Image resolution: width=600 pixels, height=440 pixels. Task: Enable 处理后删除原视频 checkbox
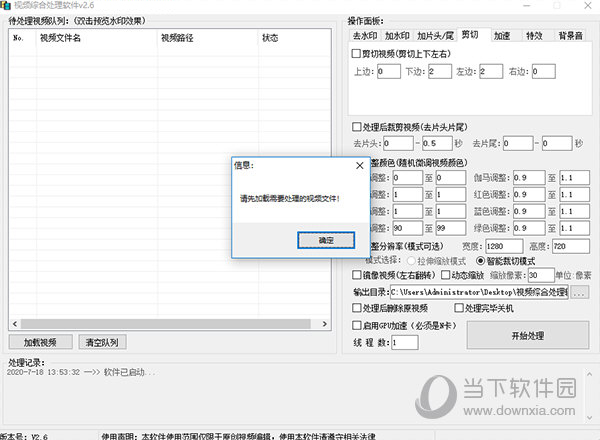point(356,308)
